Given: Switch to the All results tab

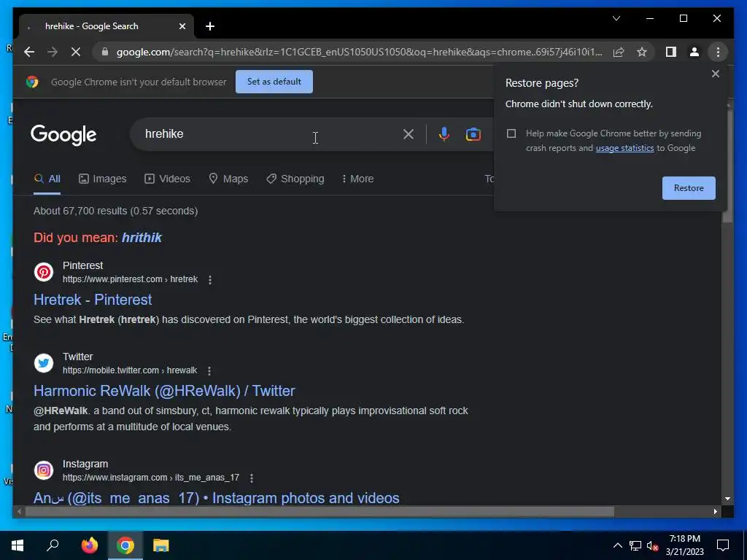Looking at the screenshot, I should click(47, 179).
